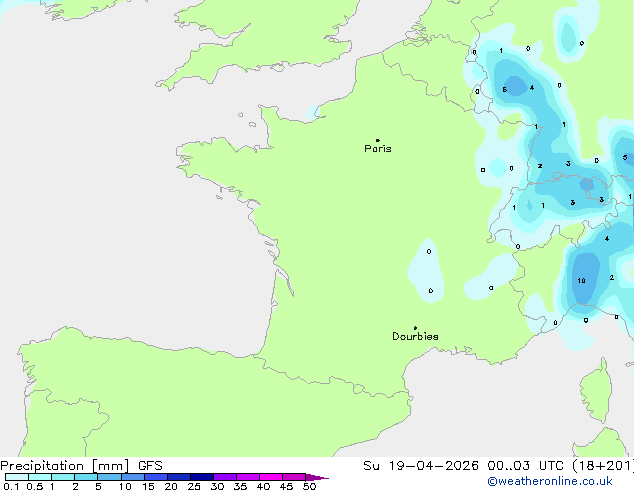Pick the 10–15 mm legend swatch

pyautogui.click(x=133, y=477)
